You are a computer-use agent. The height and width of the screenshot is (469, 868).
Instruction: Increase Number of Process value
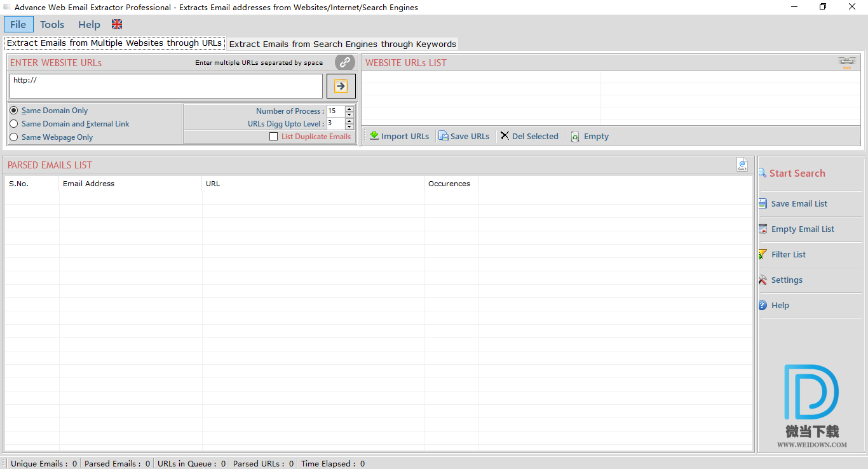tap(349, 109)
